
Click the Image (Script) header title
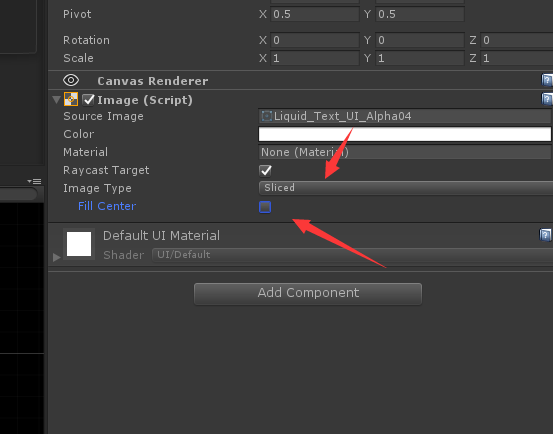point(145,100)
